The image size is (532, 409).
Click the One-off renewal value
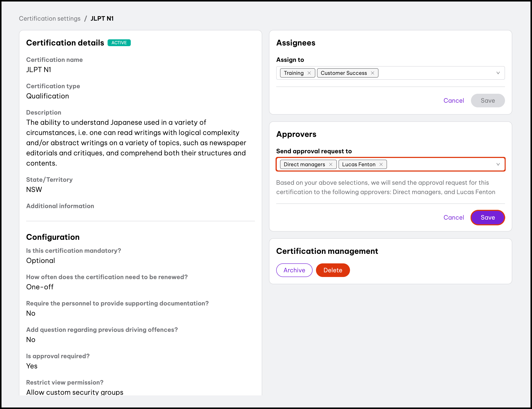click(40, 287)
